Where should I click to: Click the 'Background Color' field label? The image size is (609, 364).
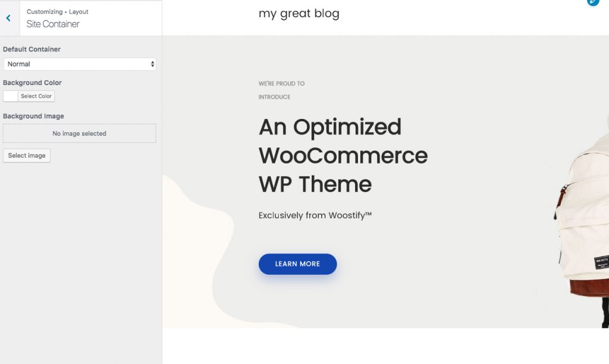pos(32,83)
